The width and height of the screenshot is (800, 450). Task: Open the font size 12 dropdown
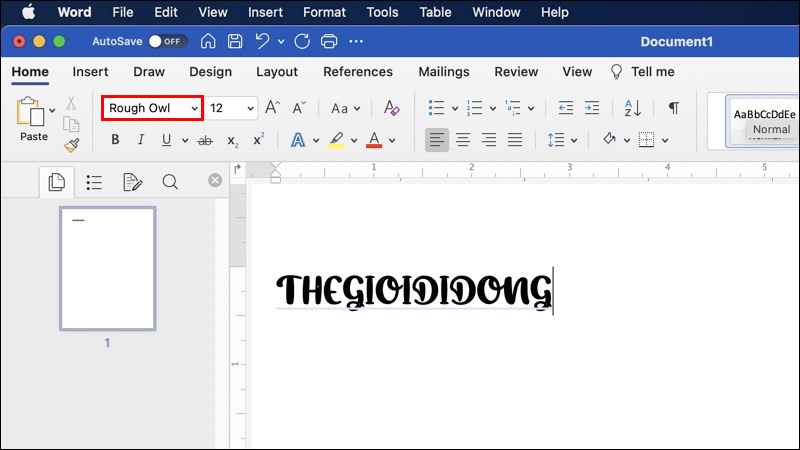click(x=251, y=109)
